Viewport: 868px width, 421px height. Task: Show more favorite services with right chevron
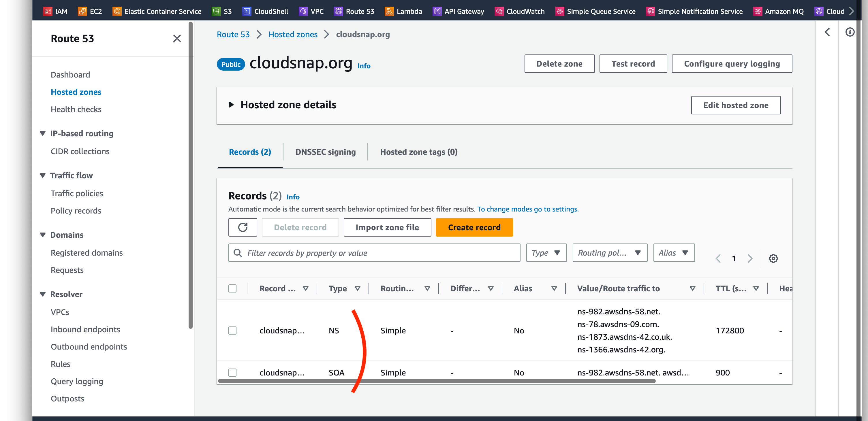coord(851,11)
